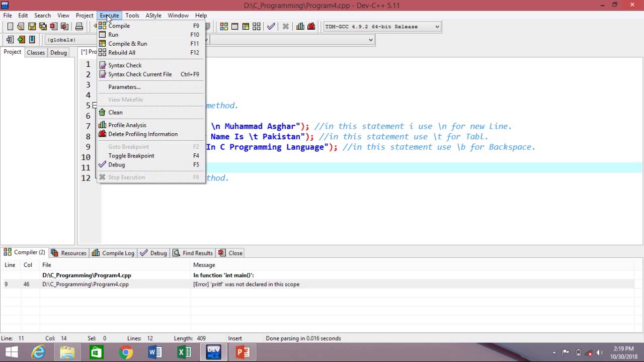This screenshot has height=362, width=644.
Task: Click the Windows Start button
Action: (x=11, y=352)
